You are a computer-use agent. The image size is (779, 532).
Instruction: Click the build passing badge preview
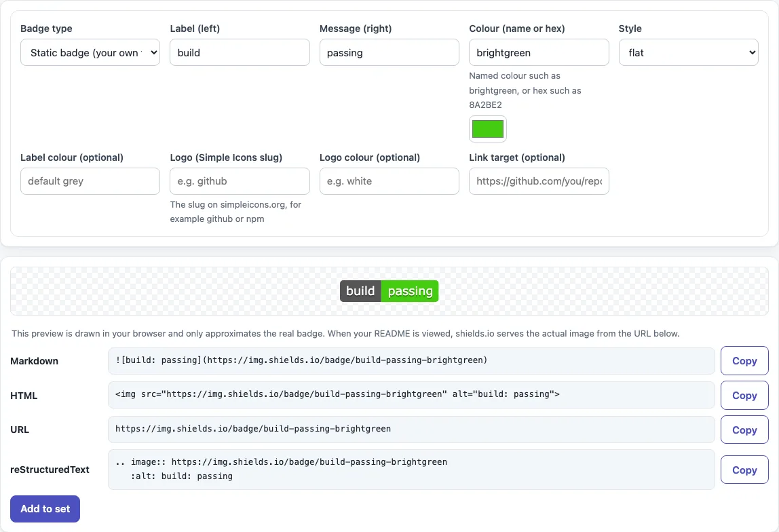(389, 291)
